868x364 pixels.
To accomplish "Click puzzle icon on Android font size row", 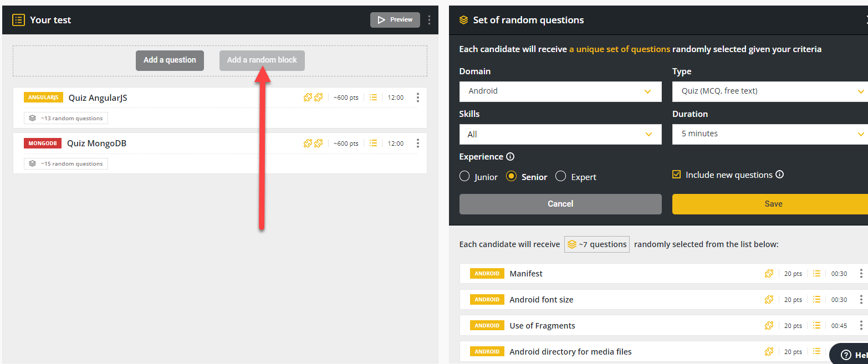I will pyautogui.click(x=769, y=300).
